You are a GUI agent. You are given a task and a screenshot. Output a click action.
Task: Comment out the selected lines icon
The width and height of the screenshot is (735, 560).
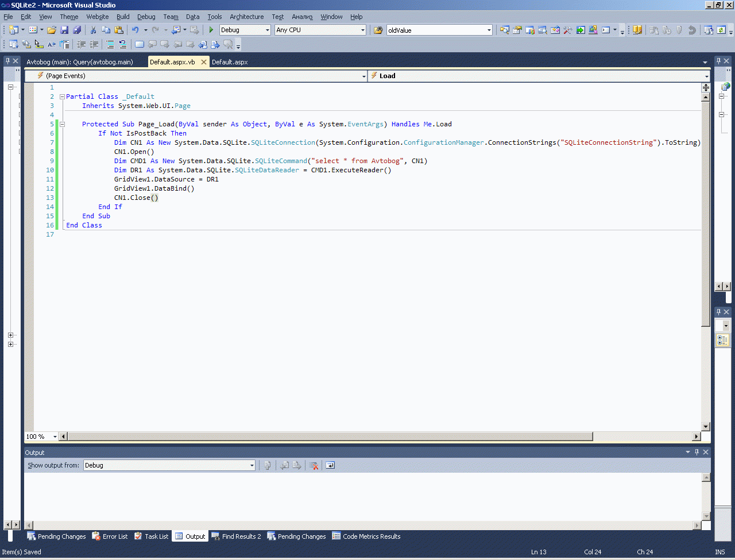pos(110,44)
